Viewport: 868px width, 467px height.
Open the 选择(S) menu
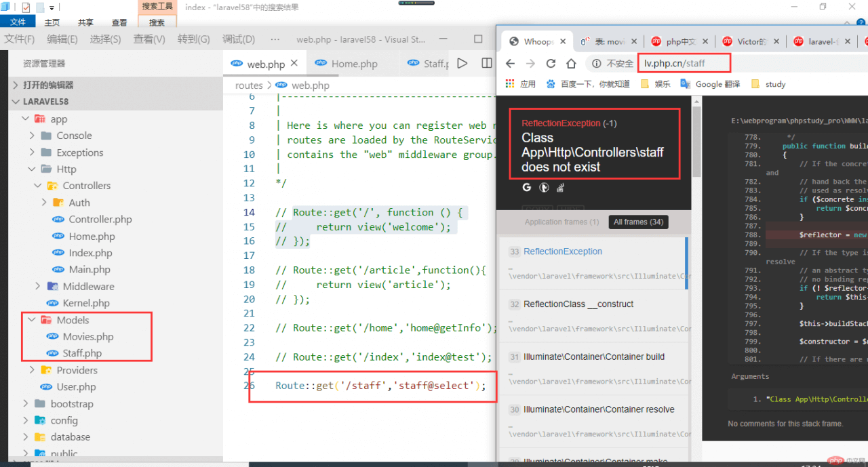coord(105,39)
